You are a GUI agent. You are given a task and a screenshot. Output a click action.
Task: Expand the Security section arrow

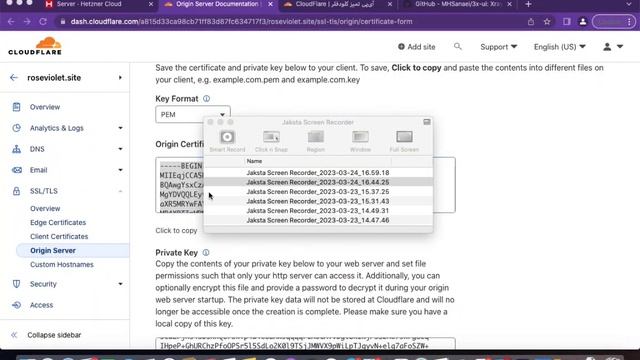(x=120, y=284)
